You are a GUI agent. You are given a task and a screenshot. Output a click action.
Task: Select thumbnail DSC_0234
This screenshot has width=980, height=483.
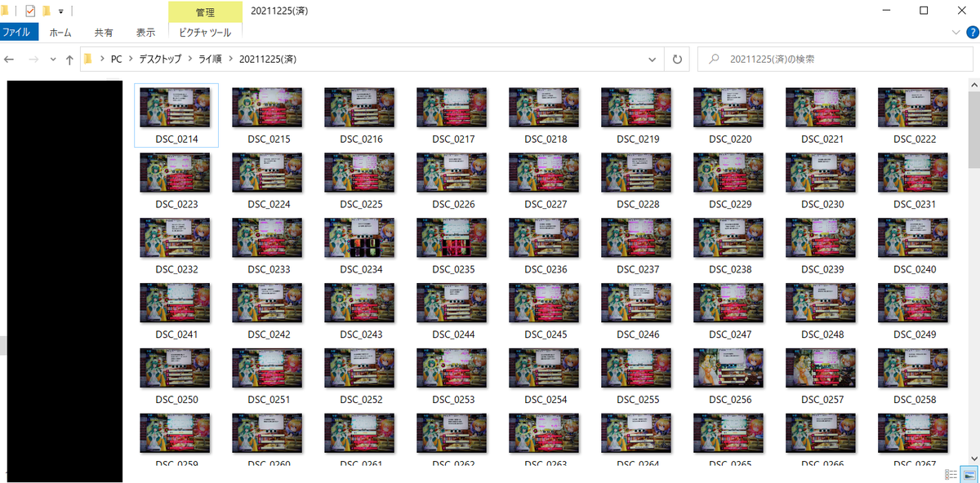coord(360,238)
